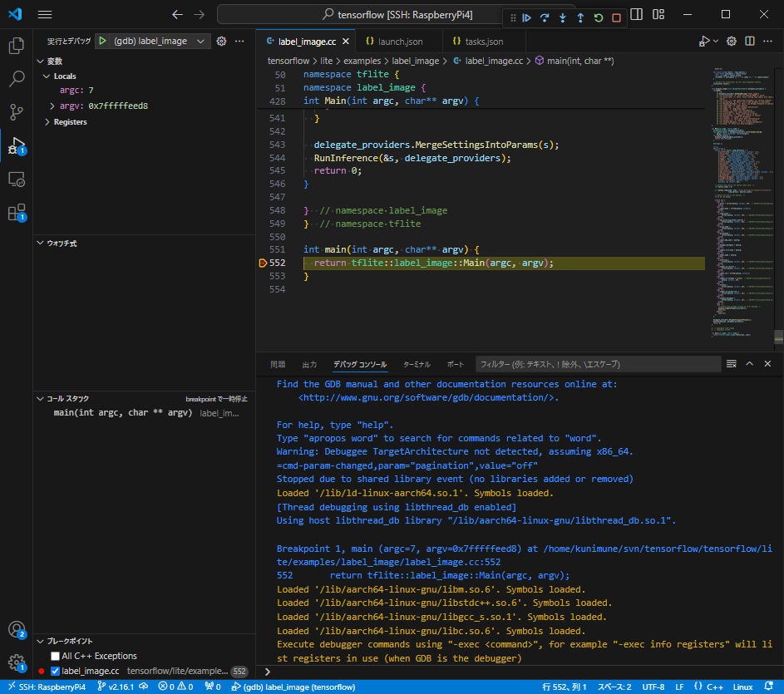Open the Remote Explorer view
Viewport: 784px width, 694px height.
pyautogui.click(x=17, y=179)
